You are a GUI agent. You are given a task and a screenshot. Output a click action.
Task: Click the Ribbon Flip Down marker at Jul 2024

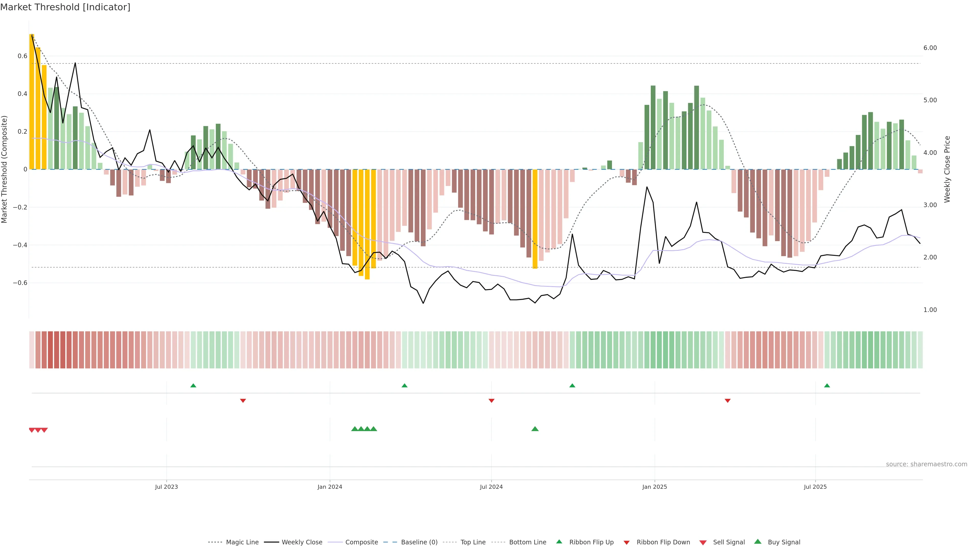point(491,401)
